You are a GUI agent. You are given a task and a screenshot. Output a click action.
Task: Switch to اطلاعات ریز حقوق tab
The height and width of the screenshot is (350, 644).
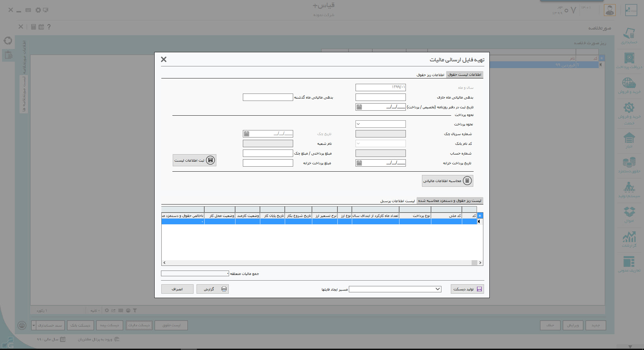click(x=430, y=75)
